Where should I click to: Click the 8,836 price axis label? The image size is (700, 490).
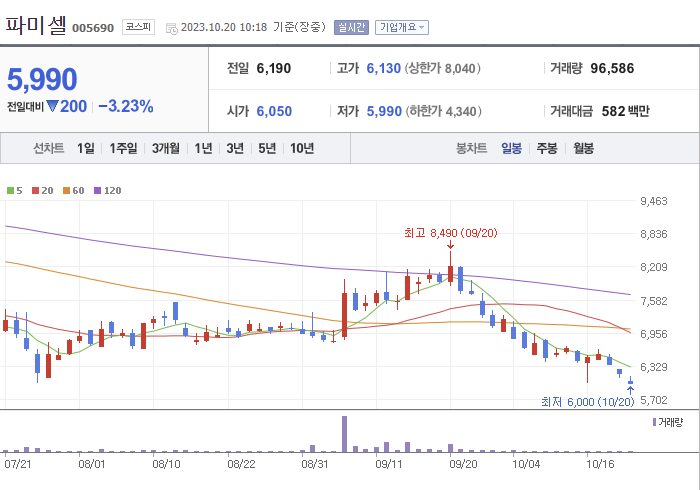pos(654,234)
